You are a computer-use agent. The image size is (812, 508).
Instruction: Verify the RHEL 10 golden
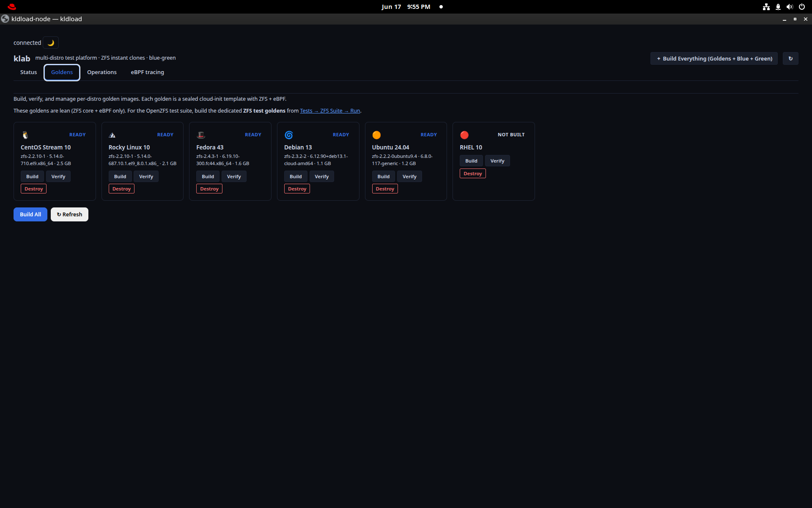pyautogui.click(x=497, y=161)
